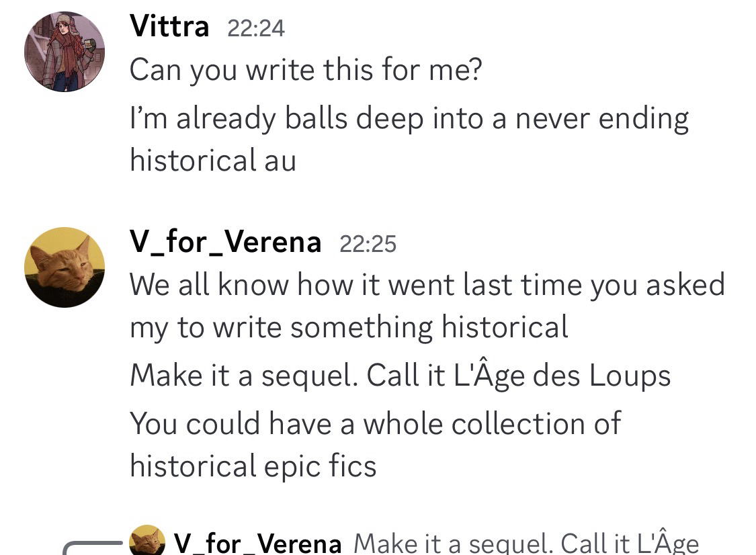This screenshot has width=756, height=555.
Task: Click the small cat avatar in reply preview
Action: (x=147, y=541)
